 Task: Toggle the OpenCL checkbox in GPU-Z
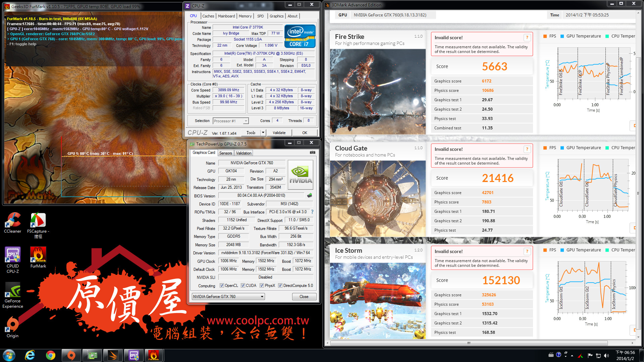(222, 286)
